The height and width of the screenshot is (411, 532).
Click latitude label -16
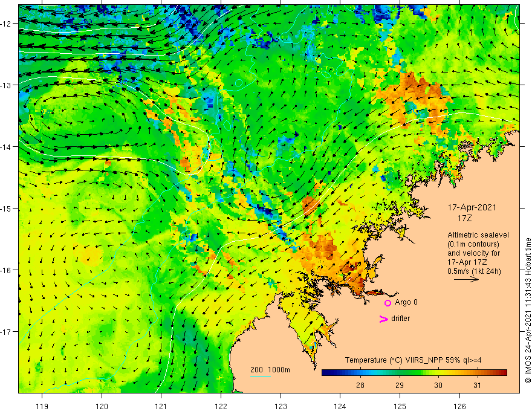click(7, 270)
